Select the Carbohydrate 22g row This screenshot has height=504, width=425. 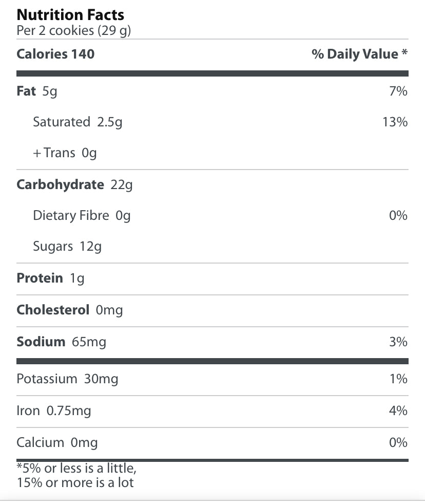click(74, 185)
